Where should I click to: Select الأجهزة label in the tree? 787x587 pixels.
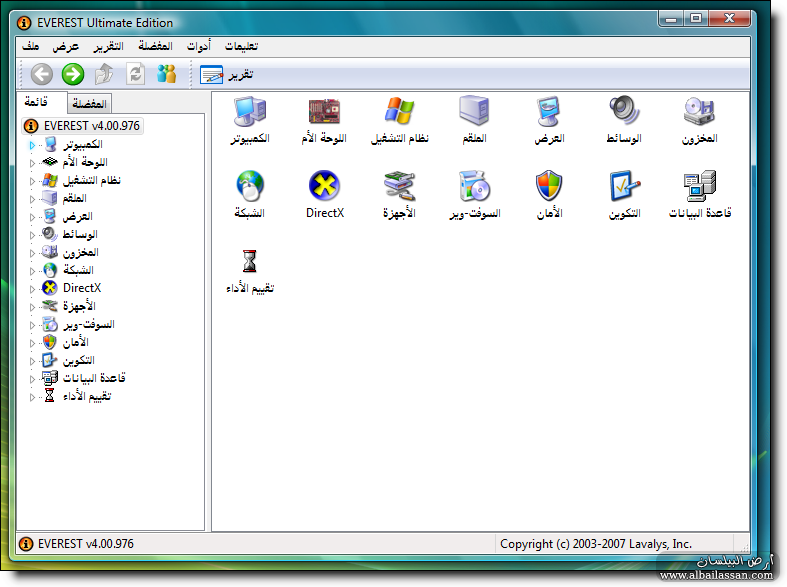click(79, 307)
